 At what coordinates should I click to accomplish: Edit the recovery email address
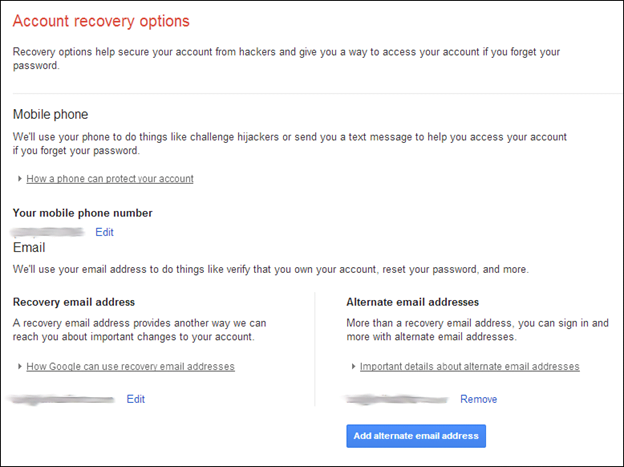136,399
